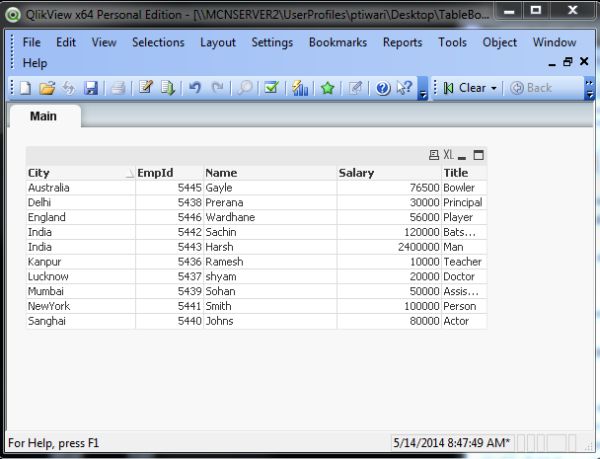Click the status bar date timestamp

point(452,443)
